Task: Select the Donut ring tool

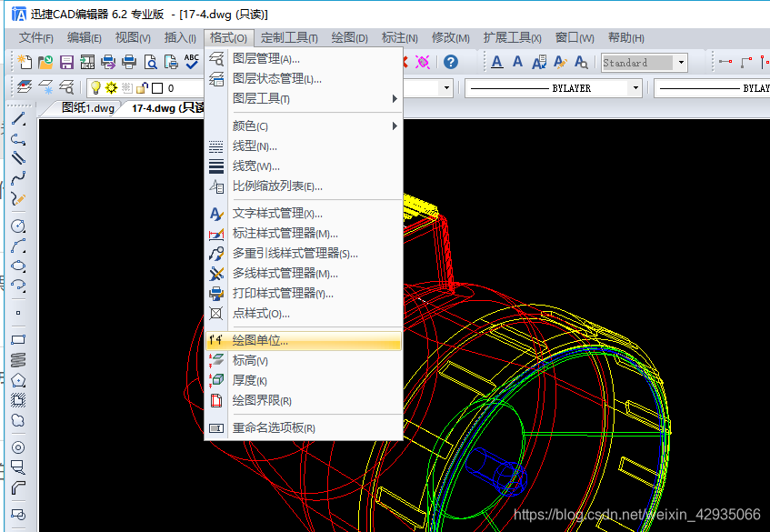Action: pos(18,447)
